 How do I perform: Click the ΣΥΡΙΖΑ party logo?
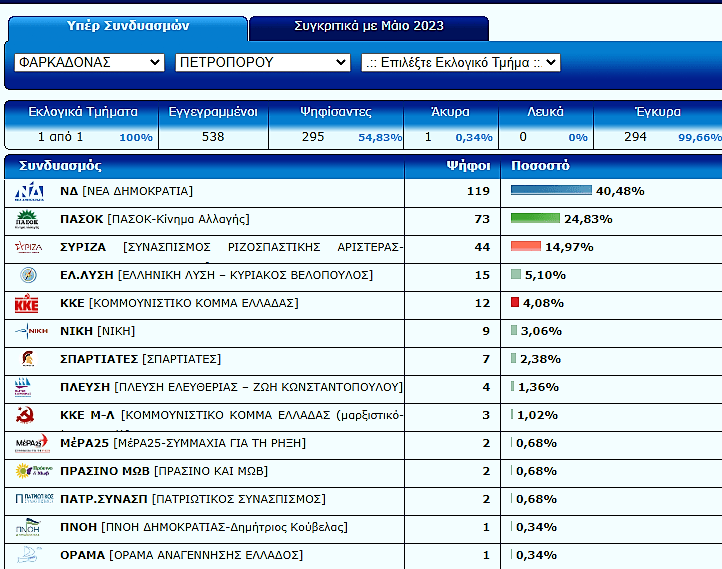tap(28, 247)
